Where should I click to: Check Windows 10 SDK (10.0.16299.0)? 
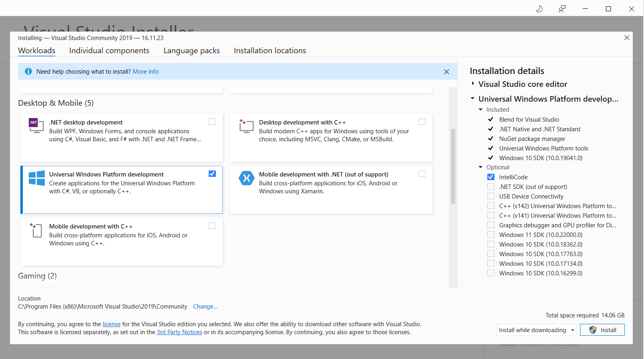click(491, 273)
